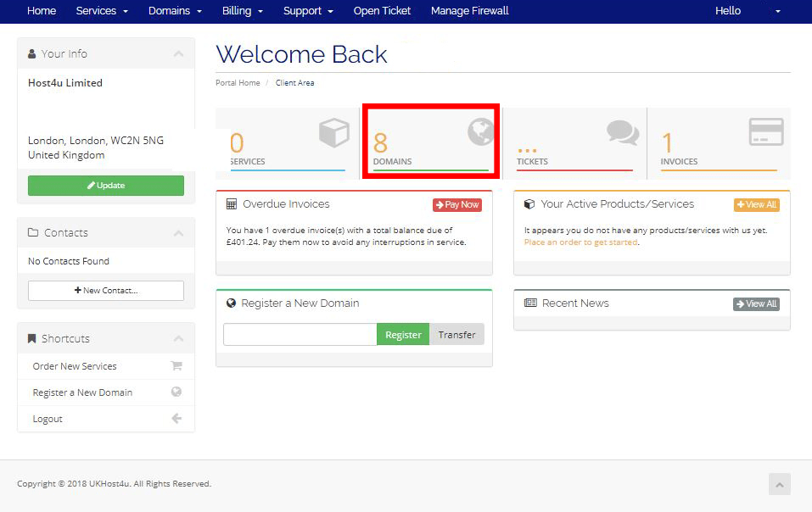Screen dimensions: 812x512
Task: Open the Services dropdown menu
Action: pyautogui.click(x=102, y=11)
